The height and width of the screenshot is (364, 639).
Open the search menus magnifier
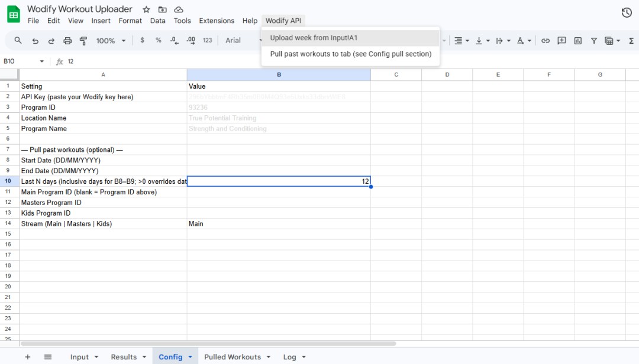point(18,40)
